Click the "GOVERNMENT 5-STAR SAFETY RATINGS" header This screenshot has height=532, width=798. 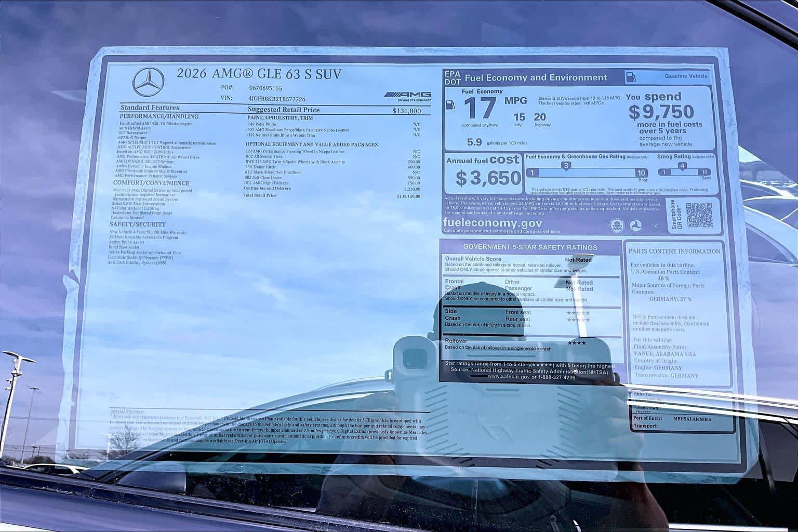(530, 247)
